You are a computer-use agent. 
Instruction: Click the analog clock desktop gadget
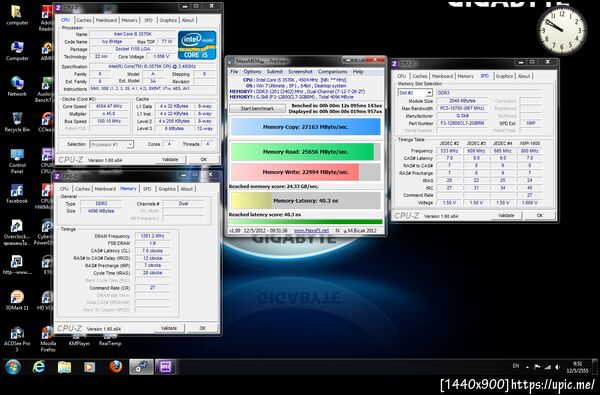[x=562, y=31]
